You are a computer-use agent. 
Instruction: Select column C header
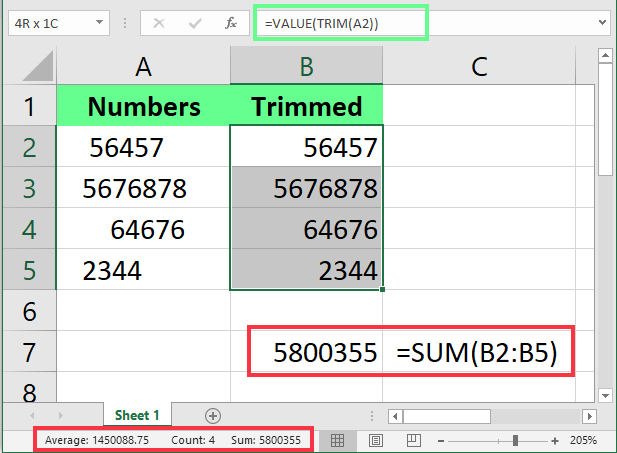coord(479,66)
